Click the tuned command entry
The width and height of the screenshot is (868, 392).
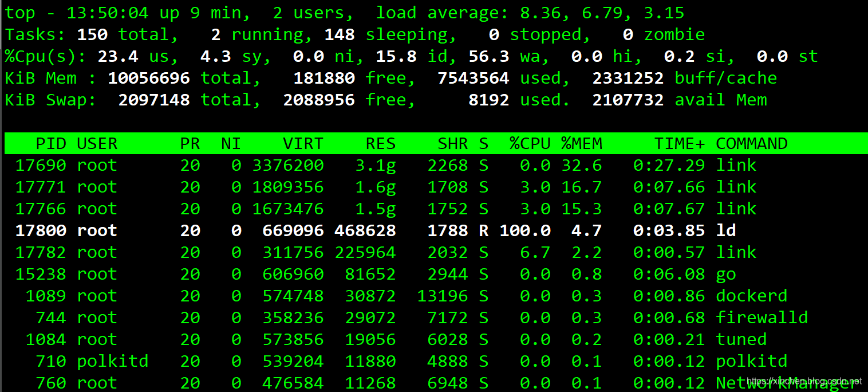[741, 339]
